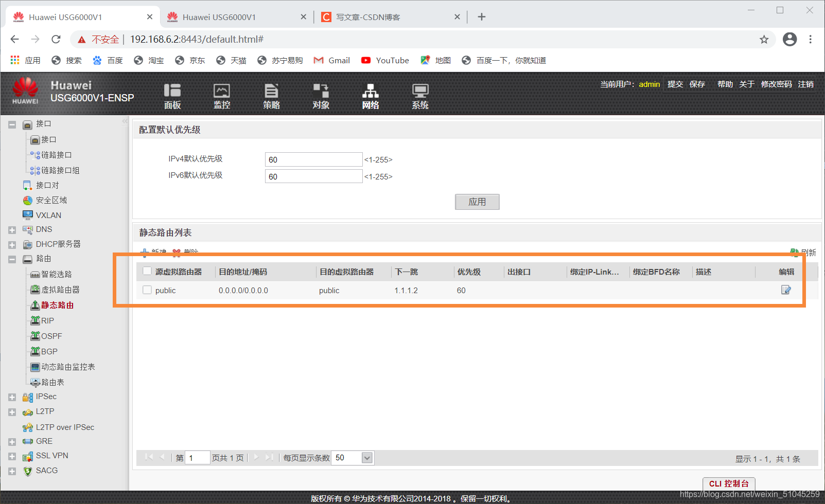This screenshot has width=825, height=504.
Task: Open the 网络 network icon
Action: click(371, 96)
